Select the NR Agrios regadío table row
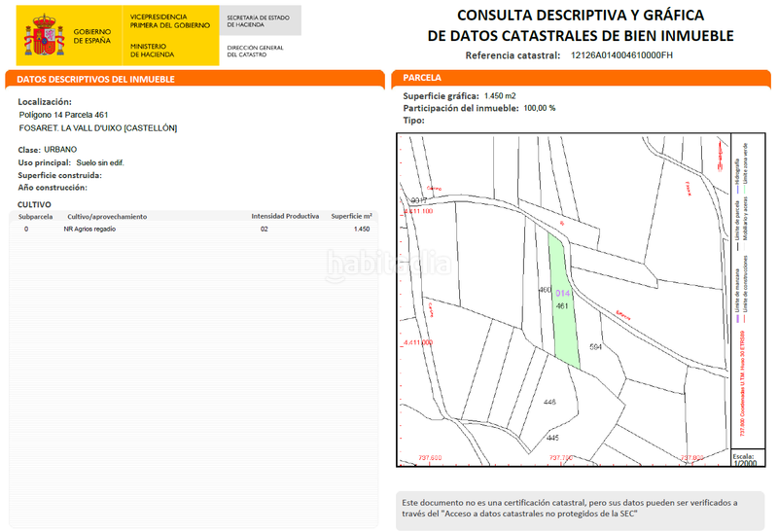 tap(194, 229)
